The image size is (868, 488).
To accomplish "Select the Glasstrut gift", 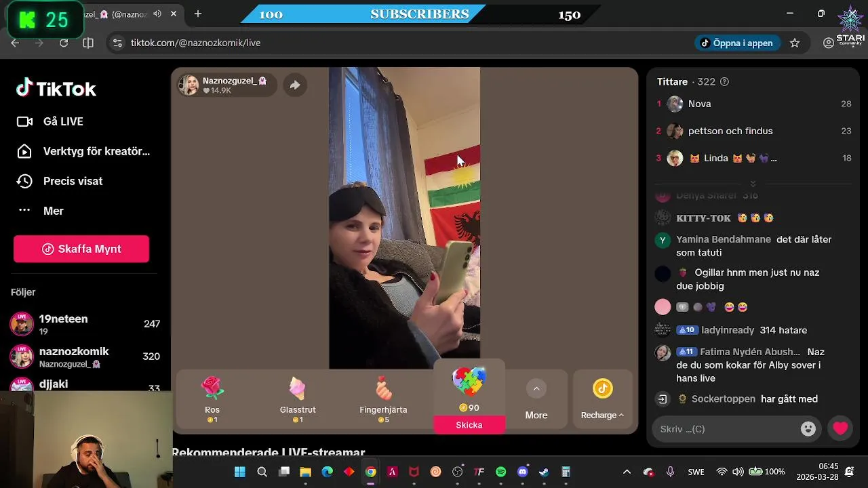I will [x=298, y=399].
